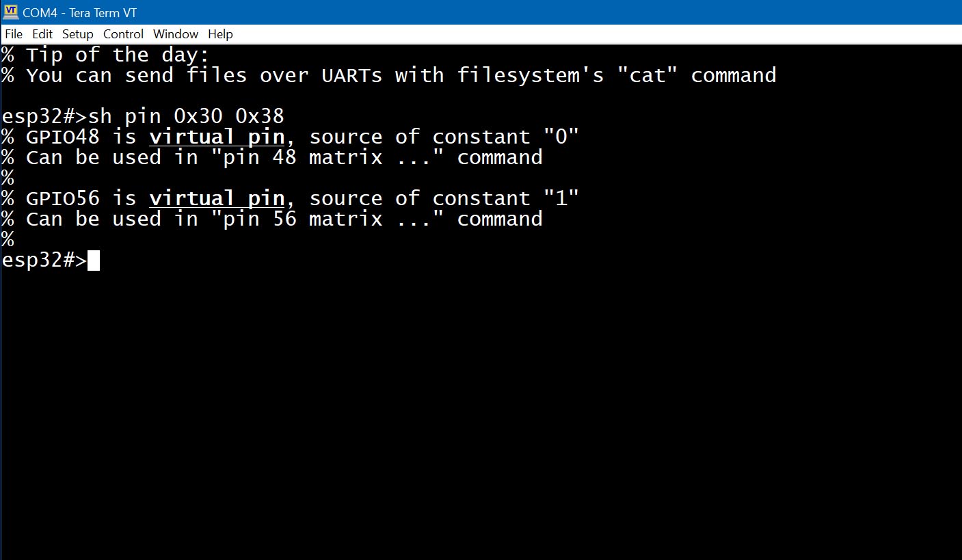This screenshot has height=560, width=962.
Task: Click the "COM4 - Tera Term VT" title text
Action: (79, 12)
